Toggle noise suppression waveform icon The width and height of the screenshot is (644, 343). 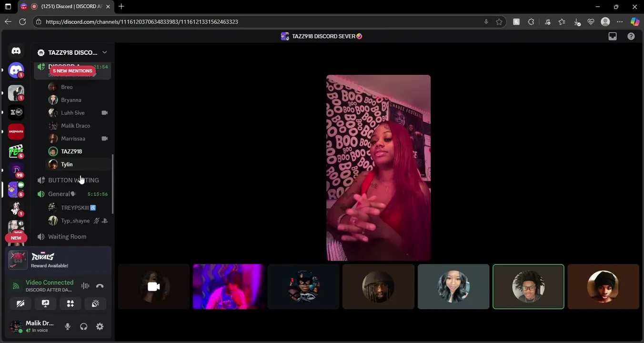tap(85, 286)
